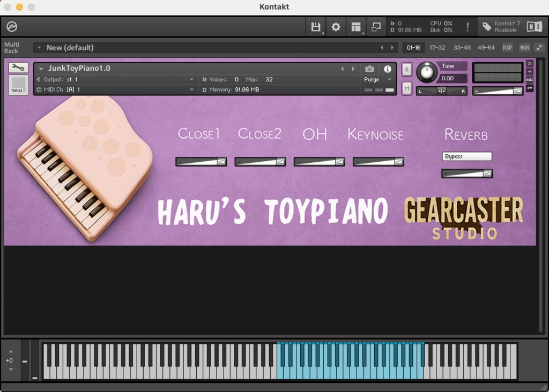549x392 pixels.
Task: Adjust the Close2 mic volume slider
Action: coord(260,162)
